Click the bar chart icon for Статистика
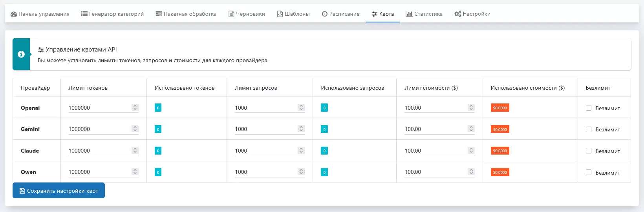Viewport: 644px width, 212px height. [409, 14]
